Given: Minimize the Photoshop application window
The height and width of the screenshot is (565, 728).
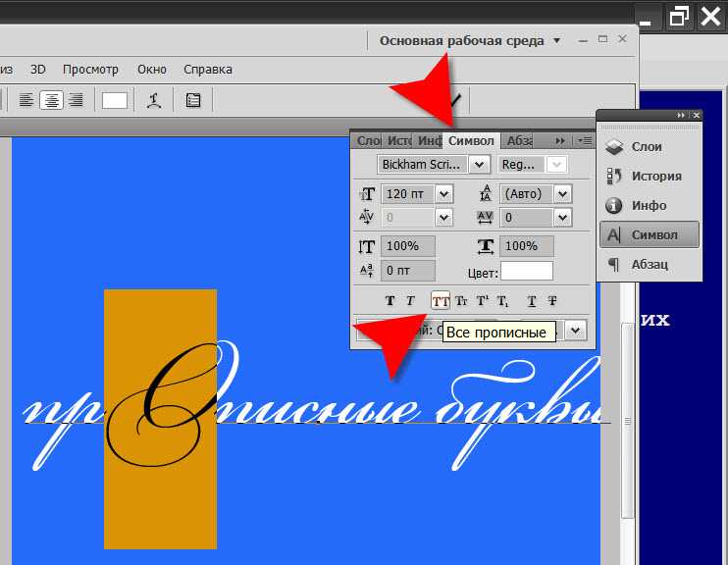Looking at the screenshot, I should click(583, 41).
